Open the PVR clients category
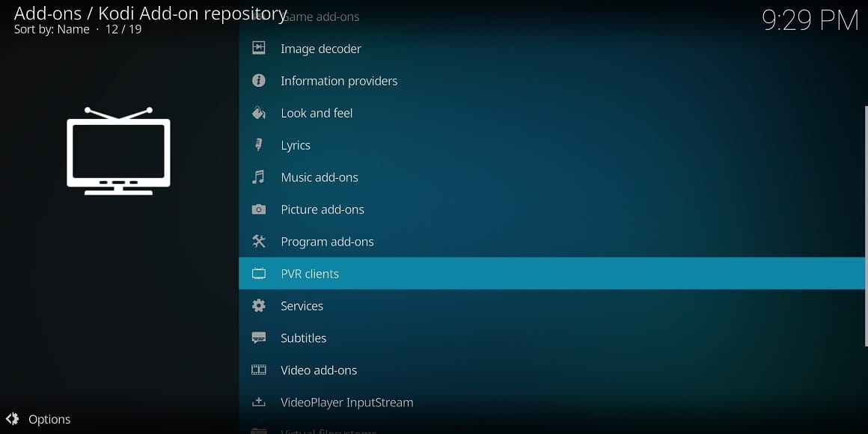Screen dimensions: 868x434 [310, 274]
